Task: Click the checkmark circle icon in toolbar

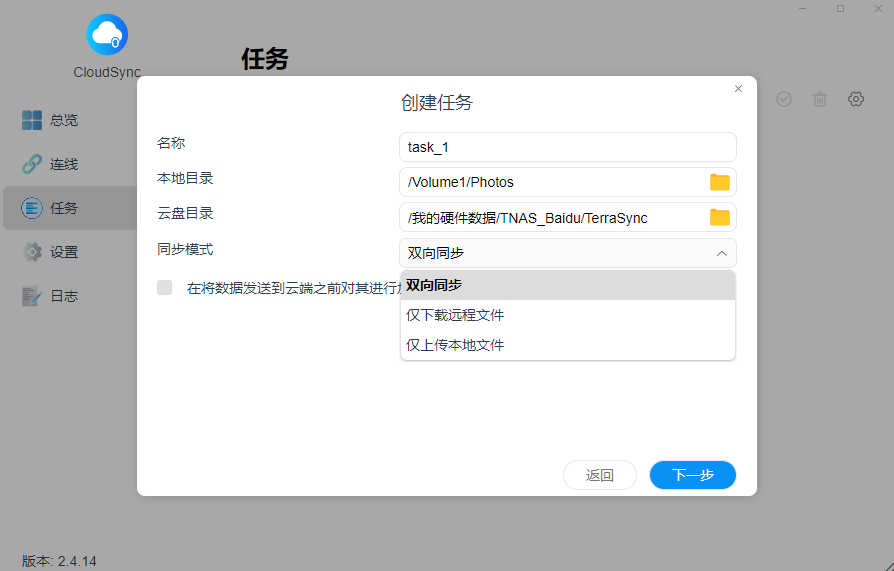Action: point(784,99)
